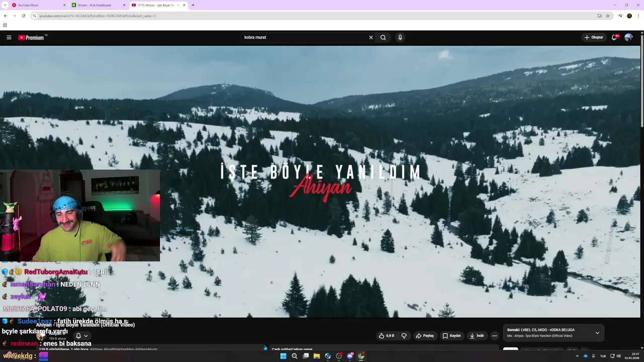Viewport: 644px width, 362px height.
Task: Open the TUR keyboard language indicator
Action: pos(603,356)
